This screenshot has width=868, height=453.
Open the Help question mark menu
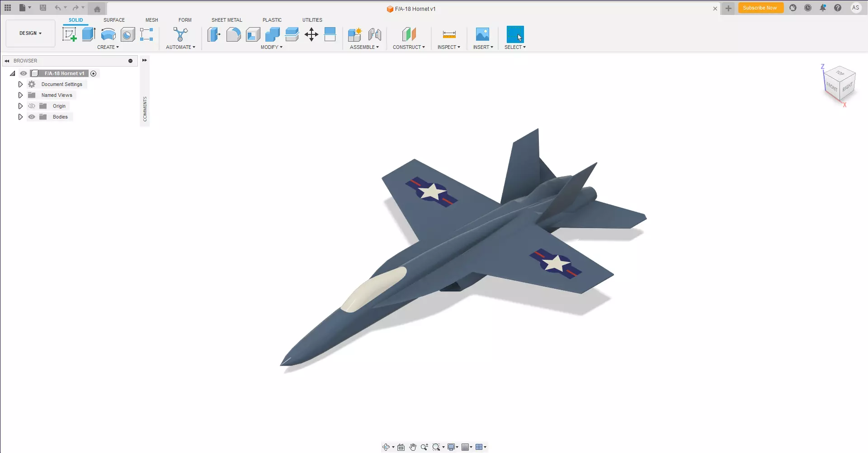[x=838, y=8]
